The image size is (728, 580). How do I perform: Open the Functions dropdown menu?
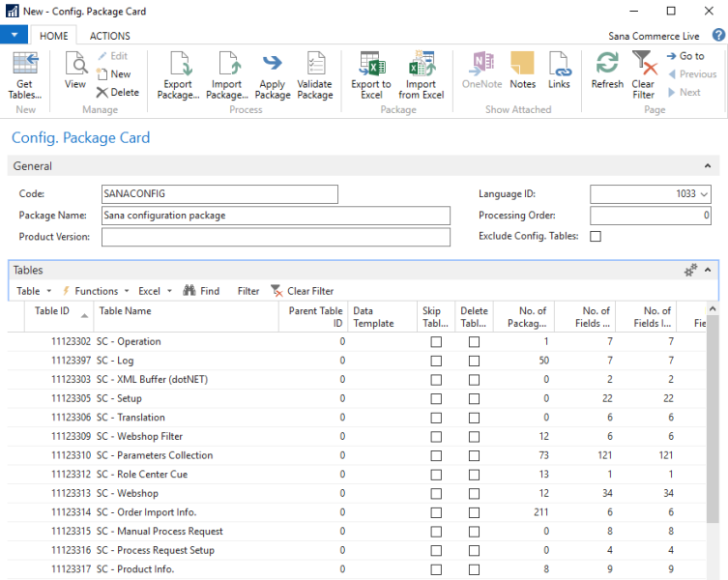(x=96, y=291)
